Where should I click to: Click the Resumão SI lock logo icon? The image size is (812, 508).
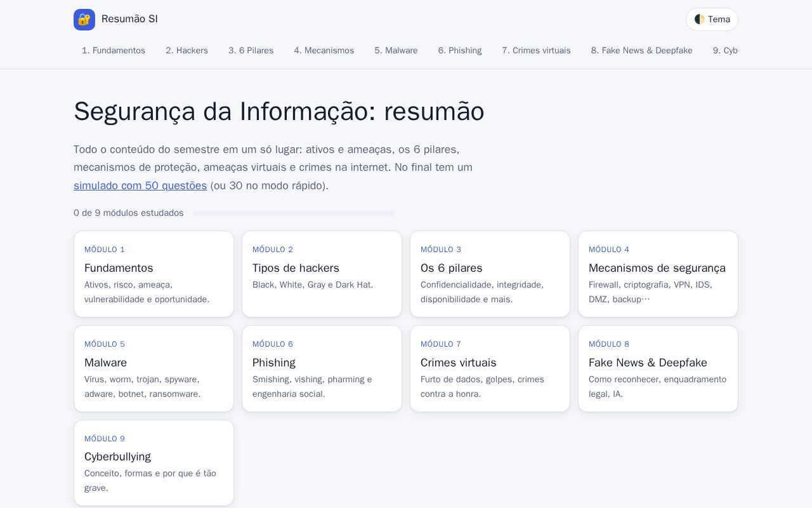coord(84,20)
